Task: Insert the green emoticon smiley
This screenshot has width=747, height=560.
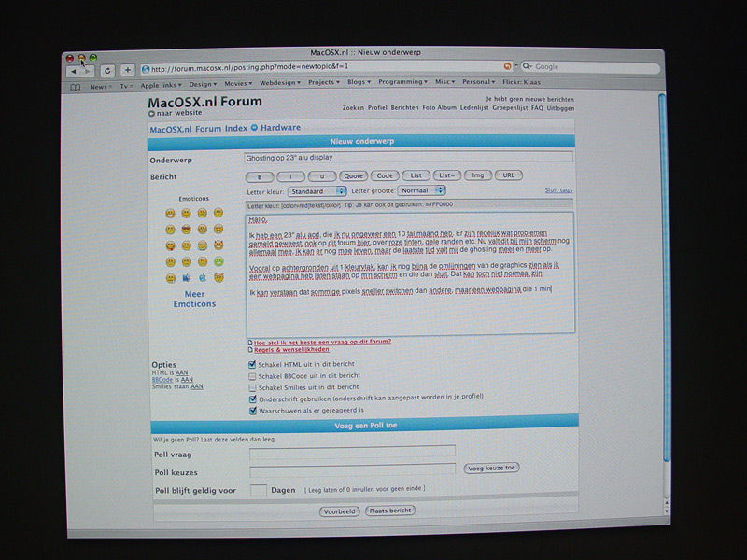Action: (218, 261)
